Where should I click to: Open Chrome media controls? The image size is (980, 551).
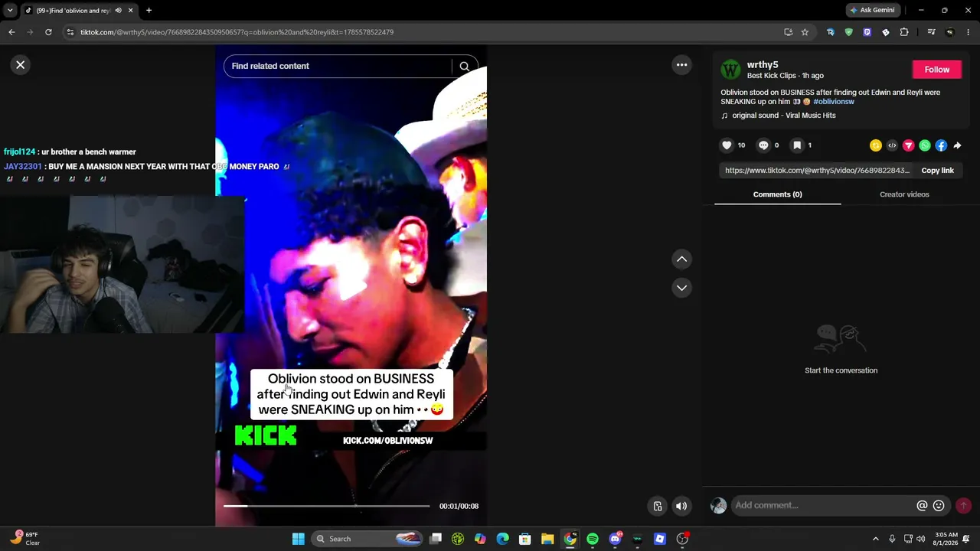coord(931,32)
